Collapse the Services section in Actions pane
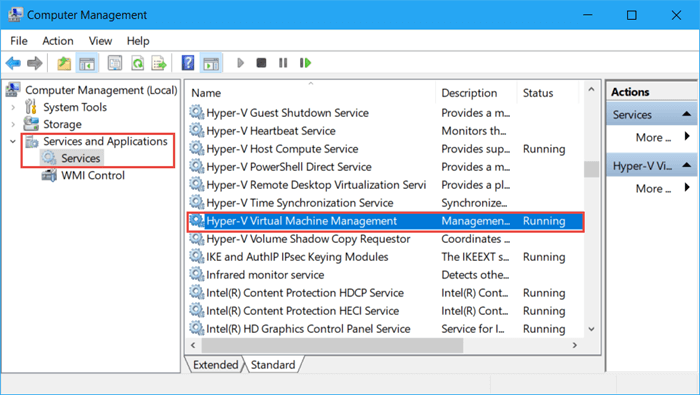The image size is (700, 395). pos(687,115)
